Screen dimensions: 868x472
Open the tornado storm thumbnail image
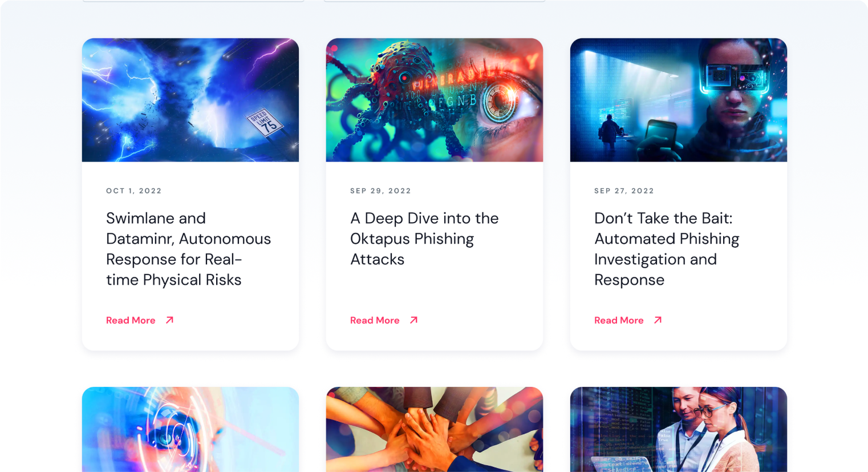tap(190, 100)
